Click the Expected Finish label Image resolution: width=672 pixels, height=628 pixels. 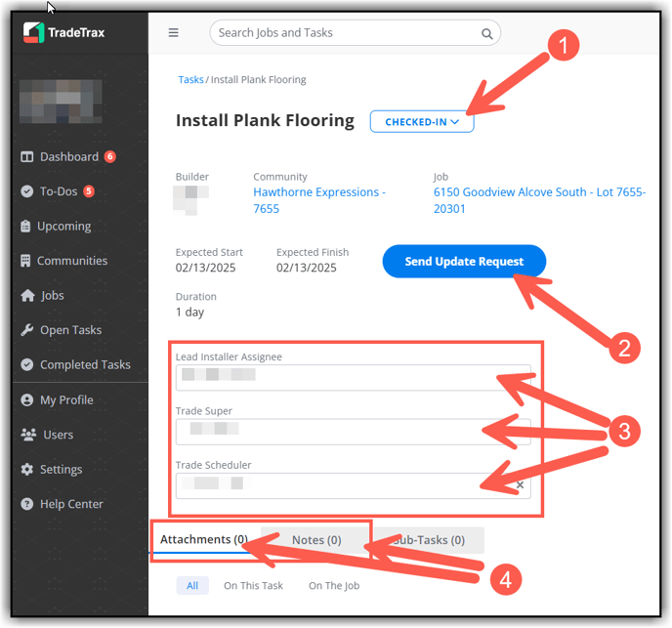pos(313,252)
